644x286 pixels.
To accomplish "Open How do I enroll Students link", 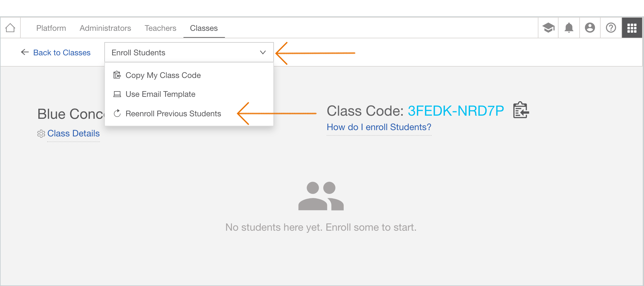I will pos(379,127).
